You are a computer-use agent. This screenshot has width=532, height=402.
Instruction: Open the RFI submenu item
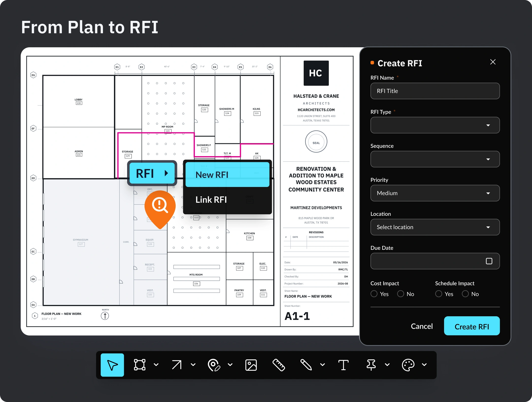(152, 173)
